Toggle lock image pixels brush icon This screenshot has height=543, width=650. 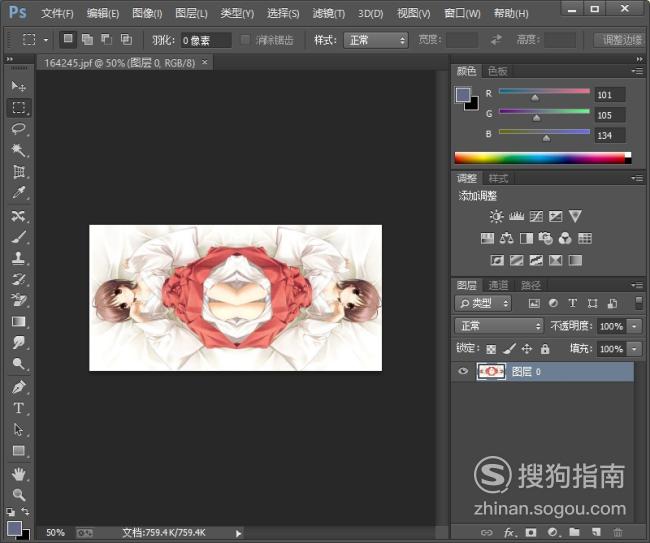(509, 349)
